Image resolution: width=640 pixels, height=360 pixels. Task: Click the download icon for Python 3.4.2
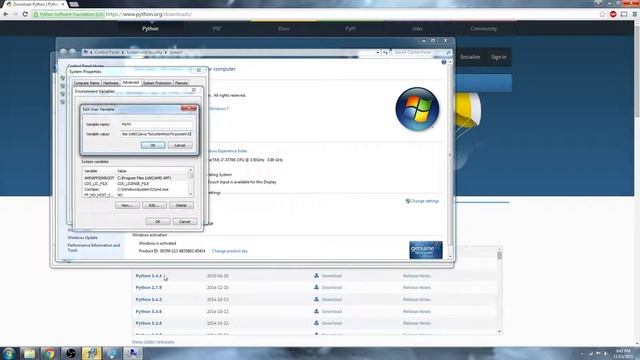(x=316, y=299)
